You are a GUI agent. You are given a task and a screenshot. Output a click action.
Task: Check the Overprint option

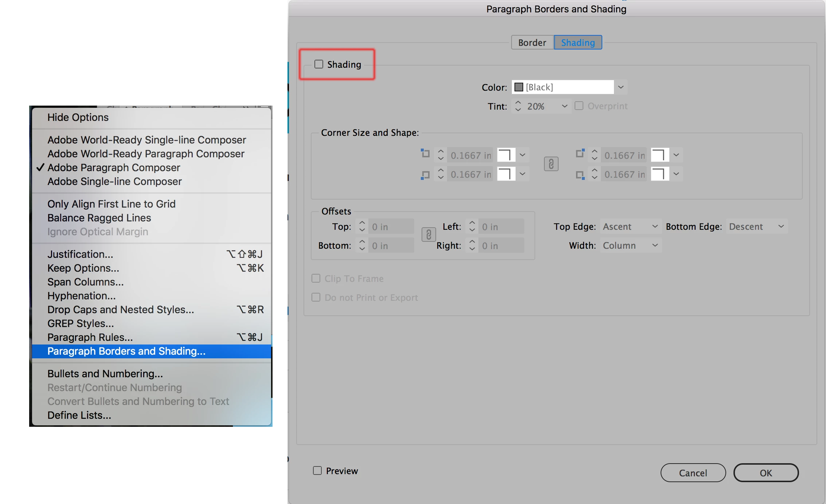point(579,106)
